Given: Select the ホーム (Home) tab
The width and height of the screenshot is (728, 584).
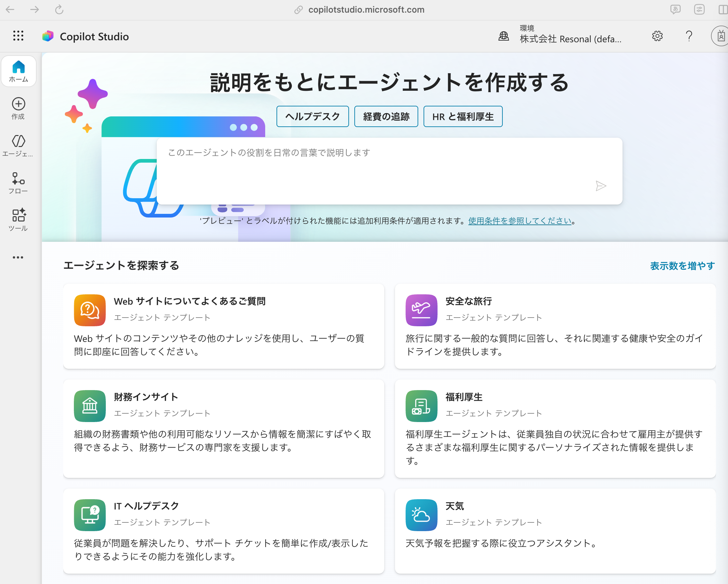Looking at the screenshot, I should click(x=19, y=71).
